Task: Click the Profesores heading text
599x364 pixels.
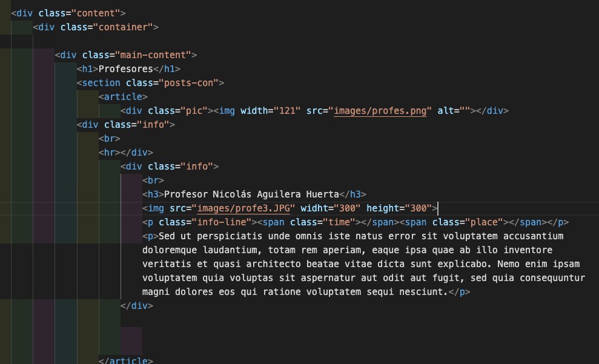Action: (125, 68)
